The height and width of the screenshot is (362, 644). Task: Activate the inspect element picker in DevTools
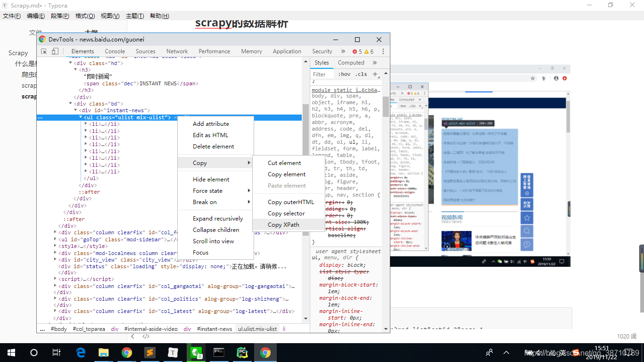[x=44, y=51]
